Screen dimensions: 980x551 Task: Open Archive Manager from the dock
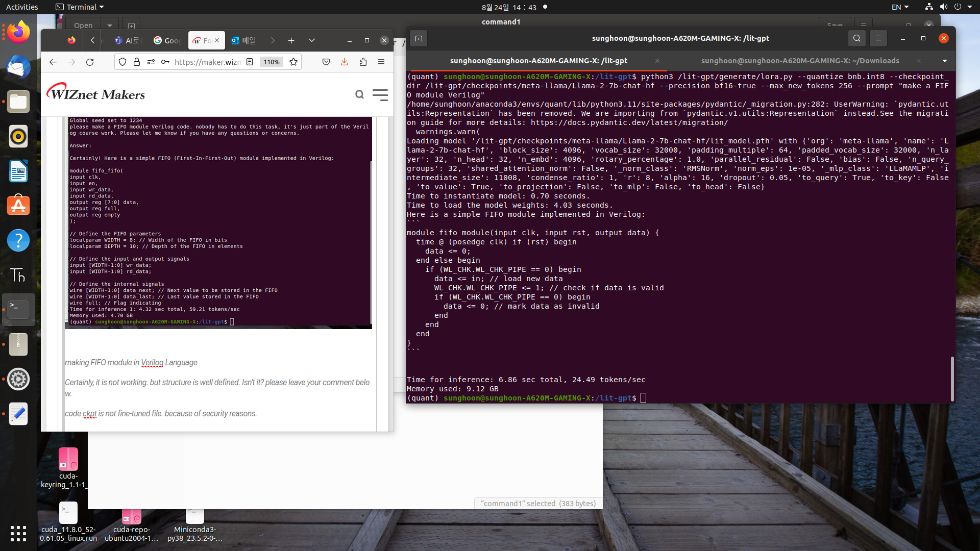tap(18, 344)
